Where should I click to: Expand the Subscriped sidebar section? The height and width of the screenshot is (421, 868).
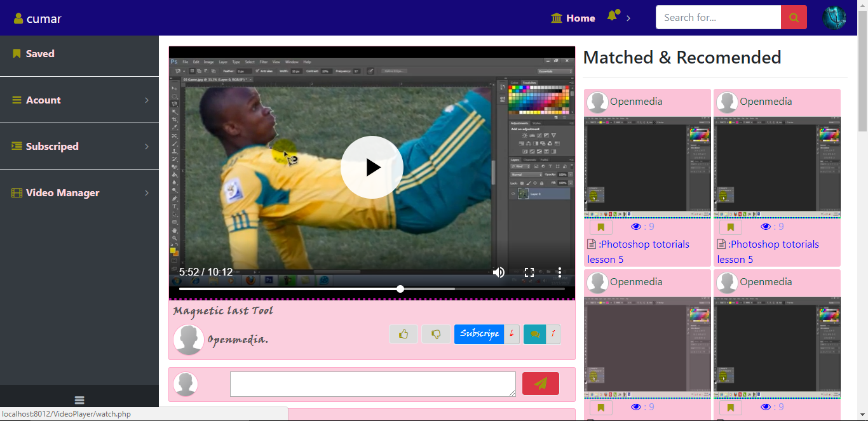pyautogui.click(x=51, y=146)
